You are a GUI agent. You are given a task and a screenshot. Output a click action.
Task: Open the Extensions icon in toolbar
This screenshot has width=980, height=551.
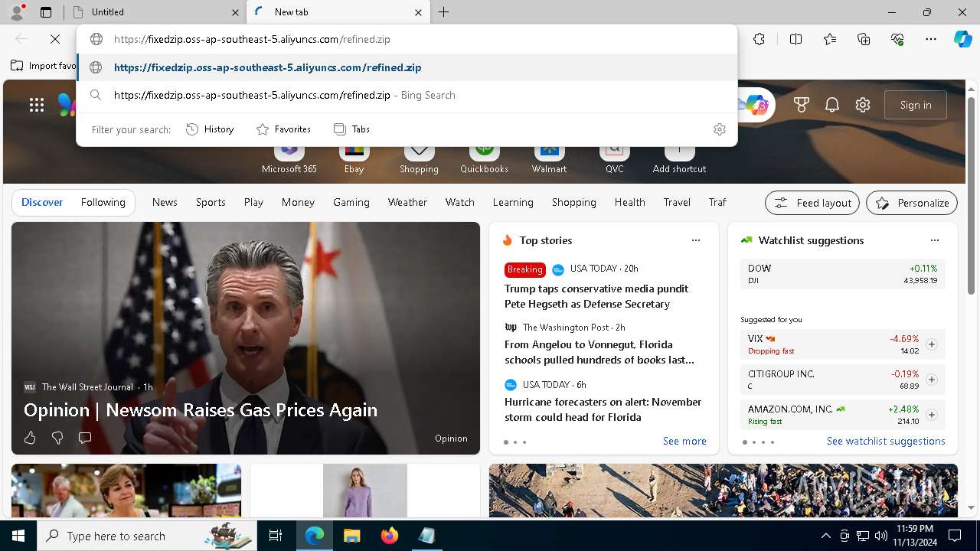tap(759, 39)
